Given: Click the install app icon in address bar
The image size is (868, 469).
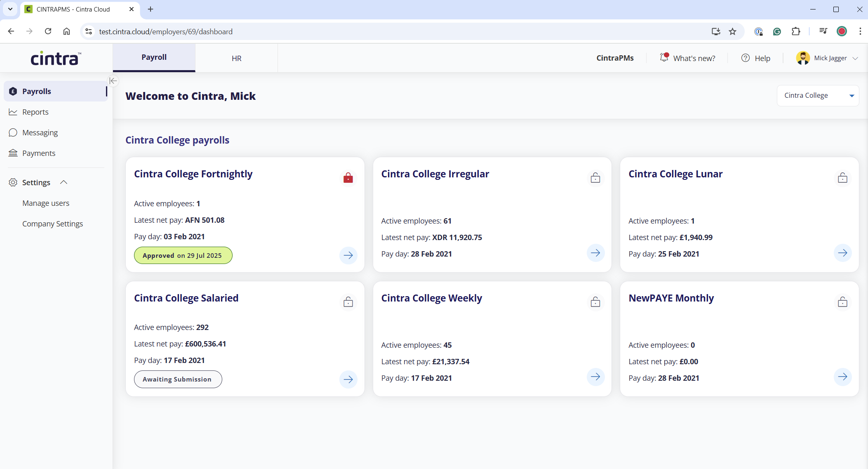Looking at the screenshot, I should click(716, 31).
